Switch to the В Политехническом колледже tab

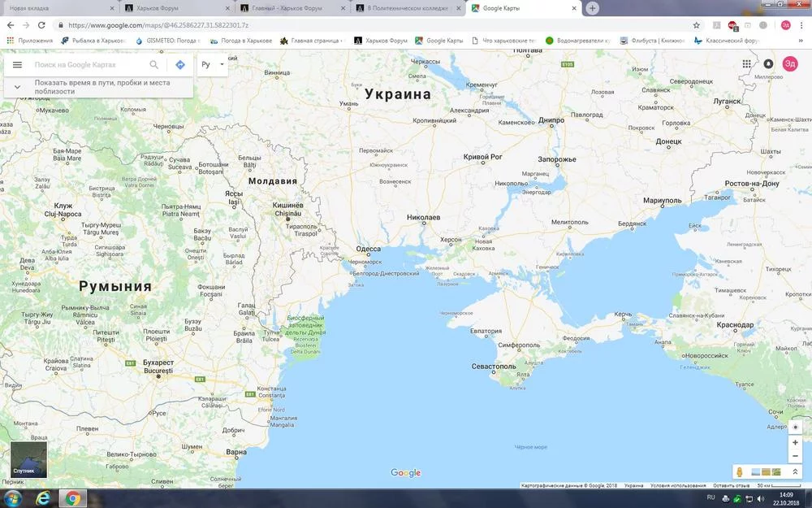tap(408, 8)
